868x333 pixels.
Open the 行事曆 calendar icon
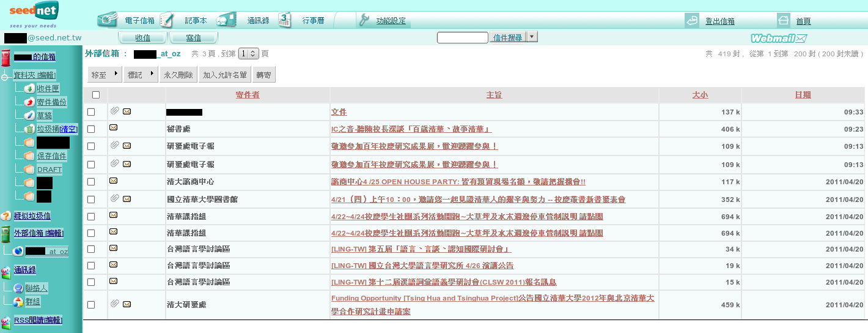(x=285, y=20)
